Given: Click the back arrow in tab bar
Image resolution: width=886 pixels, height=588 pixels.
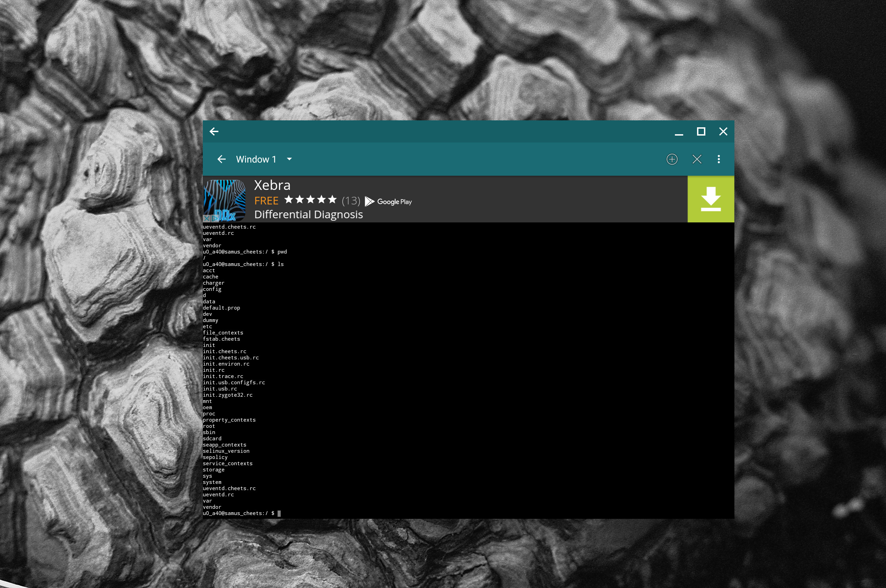Looking at the screenshot, I should (221, 159).
